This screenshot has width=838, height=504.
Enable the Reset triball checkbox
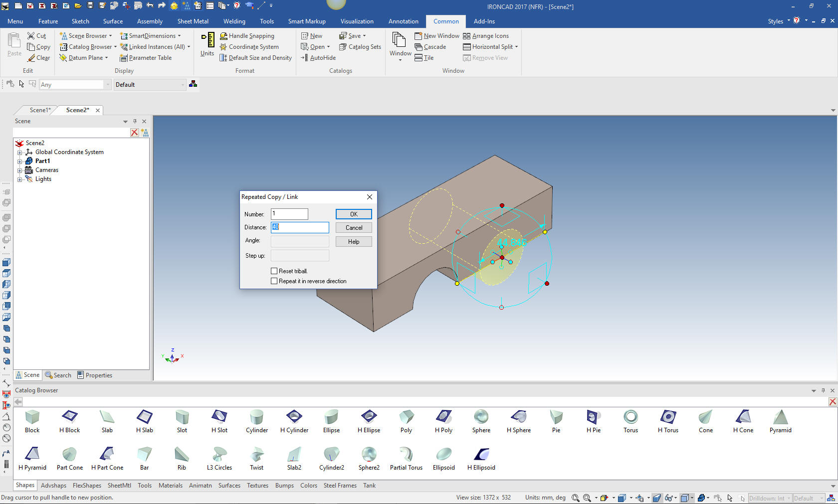click(274, 271)
